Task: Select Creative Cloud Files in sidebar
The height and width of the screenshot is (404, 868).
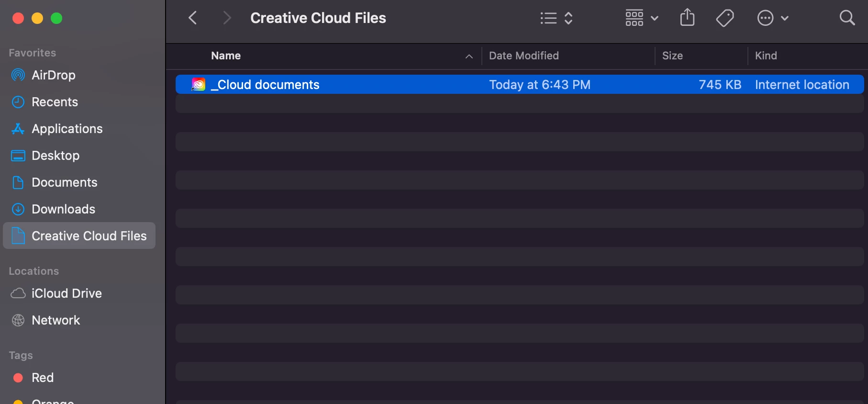Action: tap(79, 236)
